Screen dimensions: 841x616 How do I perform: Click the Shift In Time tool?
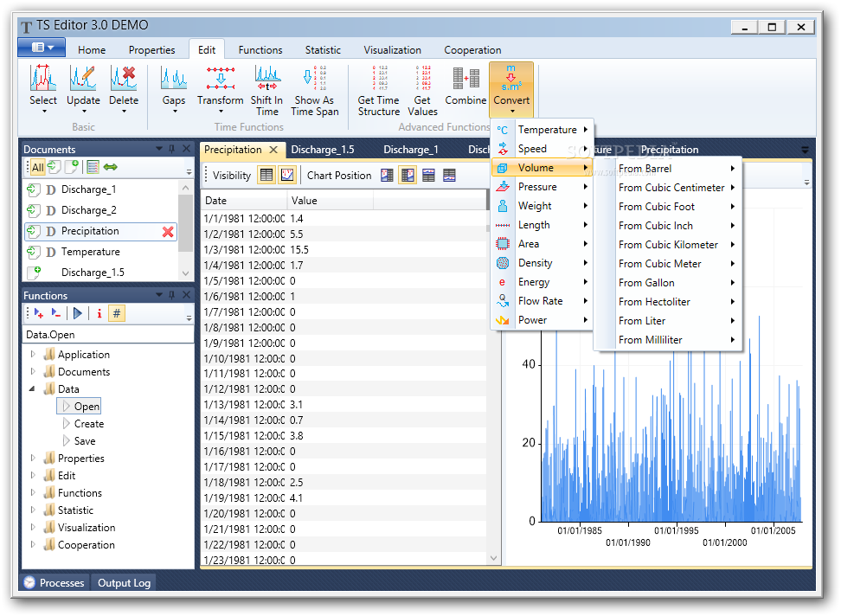pos(267,91)
